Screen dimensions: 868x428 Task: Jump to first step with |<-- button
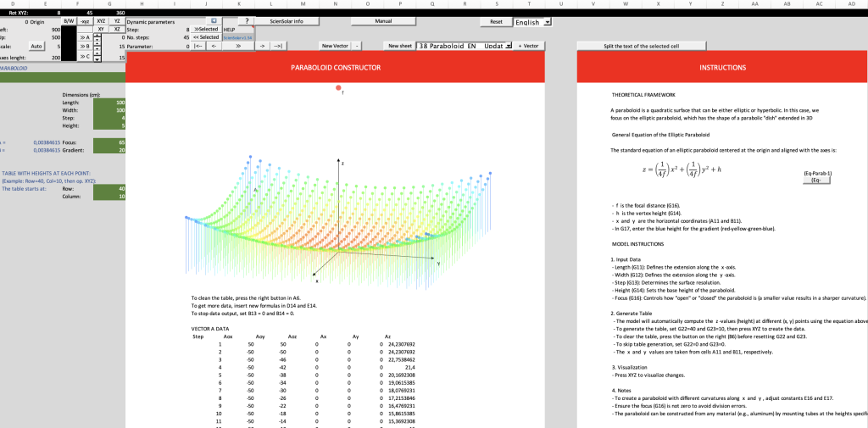click(x=198, y=47)
